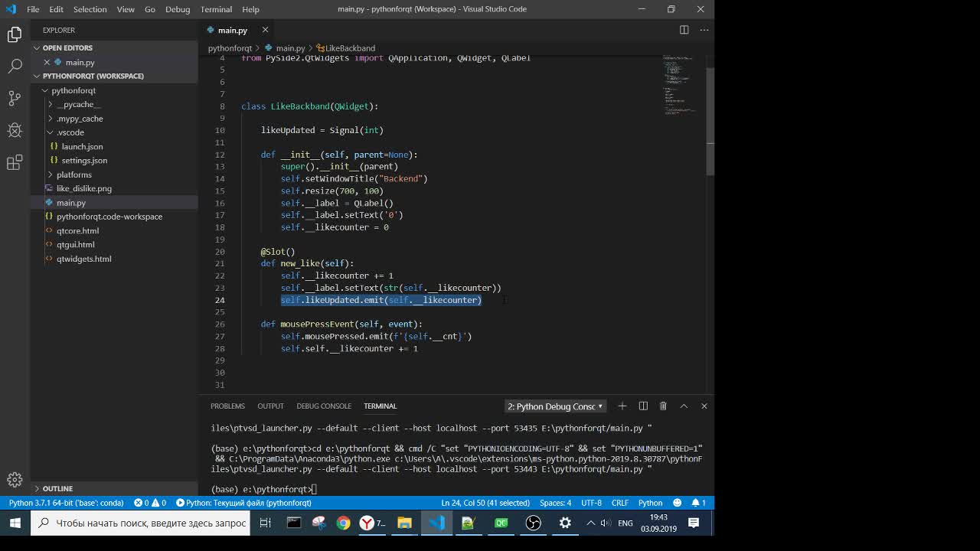The width and height of the screenshot is (980, 551).
Task: Maximize the panel with up chevron
Action: point(684,406)
